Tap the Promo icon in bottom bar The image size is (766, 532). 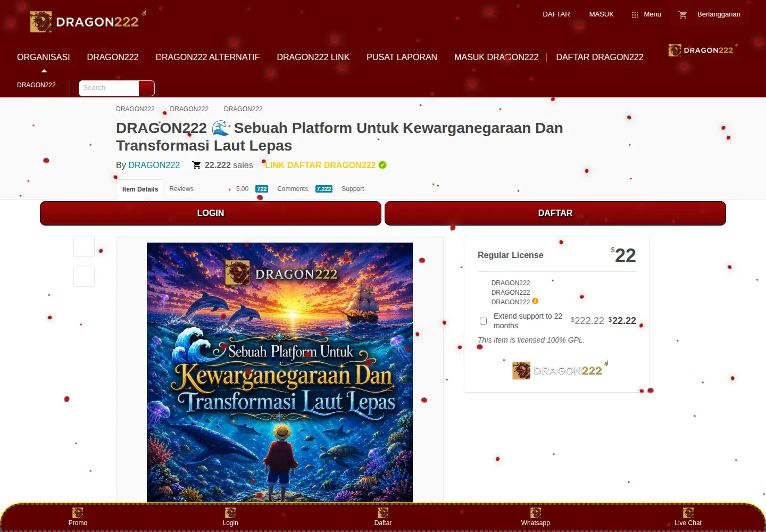(x=78, y=512)
